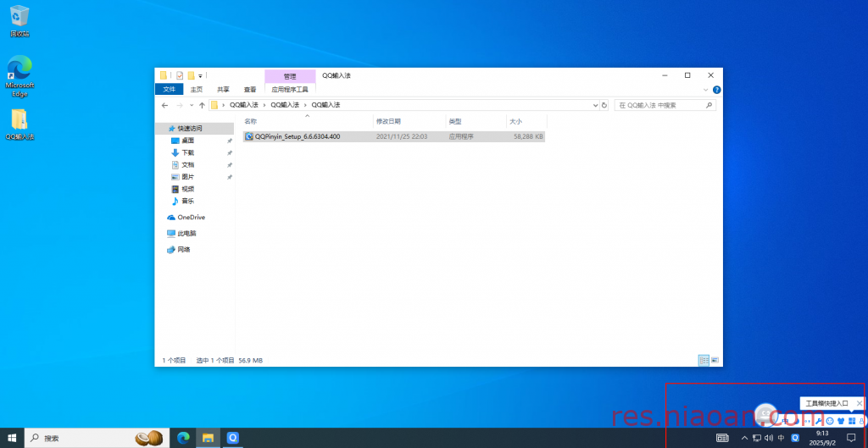This screenshot has width=868, height=448.
Task: Open the QQ IME skin shirt icon
Action: coord(841,421)
